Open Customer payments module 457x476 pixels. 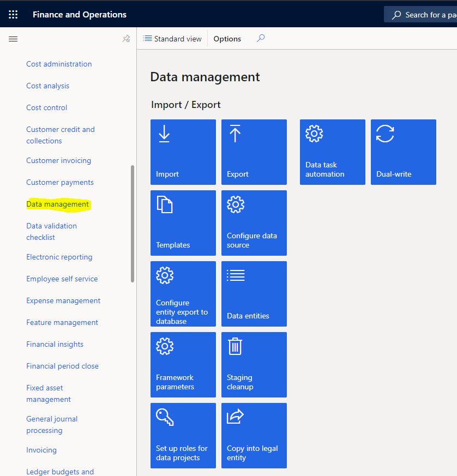click(60, 183)
